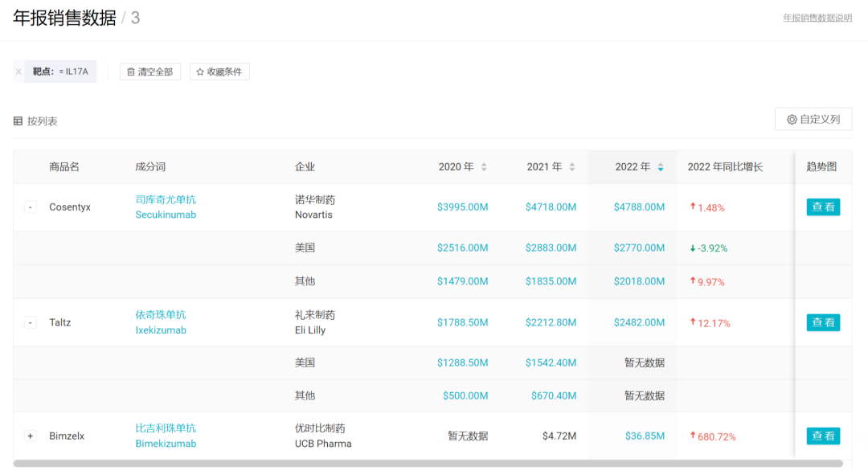868x475 pixels.
Task: Open 依奇珠单抗 Ixekizumab ingredient link
Action: click(x=161, y=322)
